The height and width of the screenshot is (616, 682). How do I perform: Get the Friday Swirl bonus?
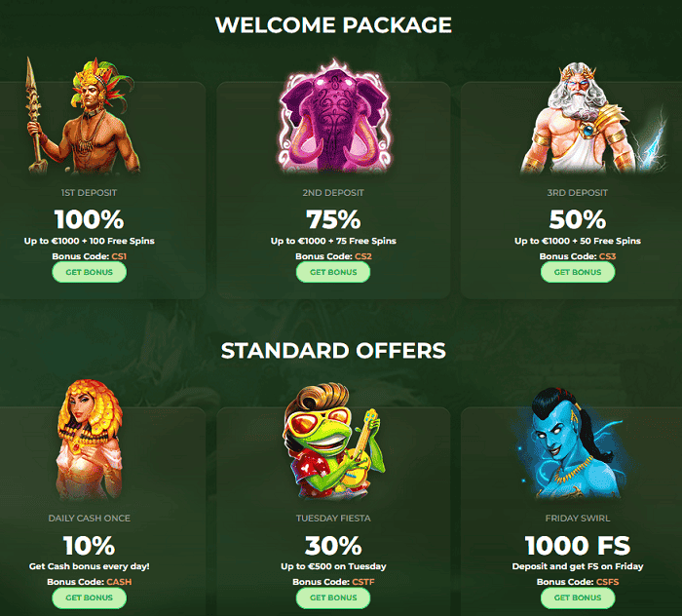pyautogui.click(x=578, y=597)
